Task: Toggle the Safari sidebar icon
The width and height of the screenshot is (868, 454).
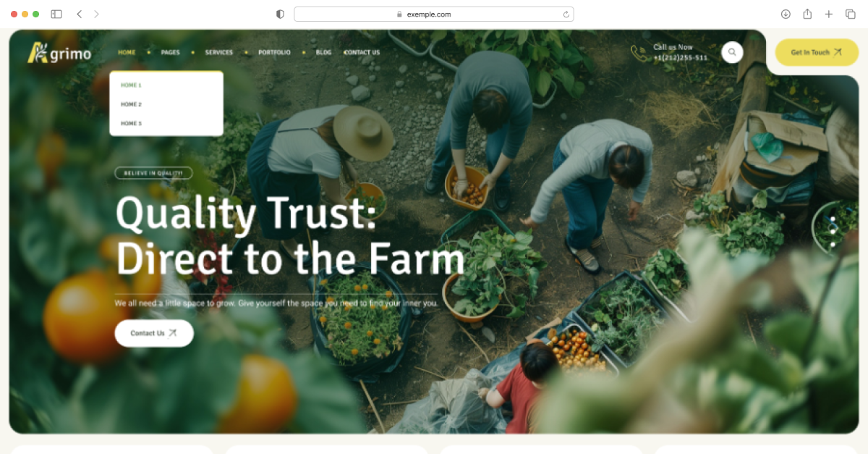Action: 56,14
